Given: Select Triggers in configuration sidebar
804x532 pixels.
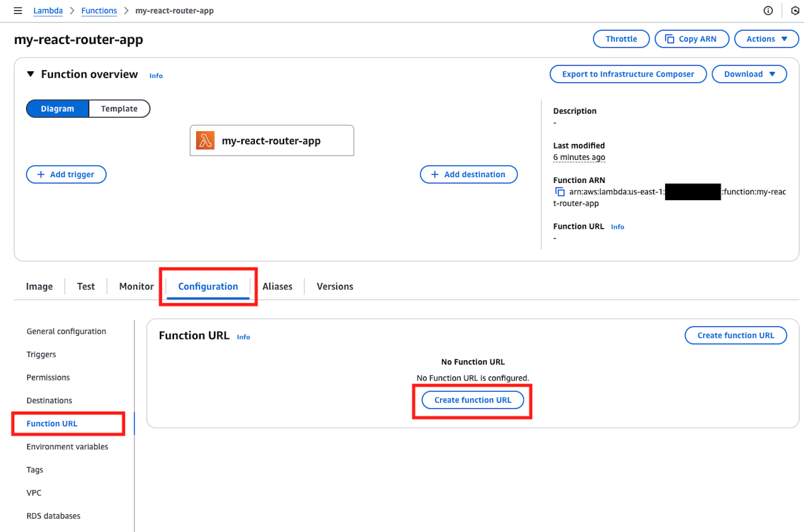Looking at the screenshot, I should (41, 354).
